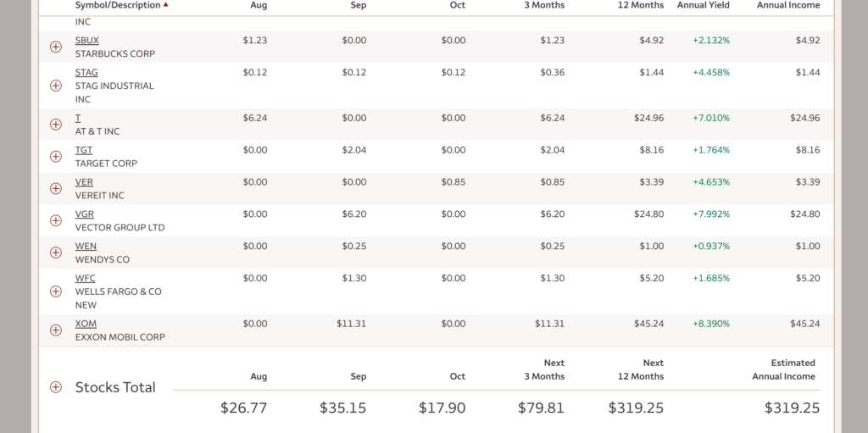Select the WEN ticker link
The image size is (868, 433).
[x=86, y=247]
